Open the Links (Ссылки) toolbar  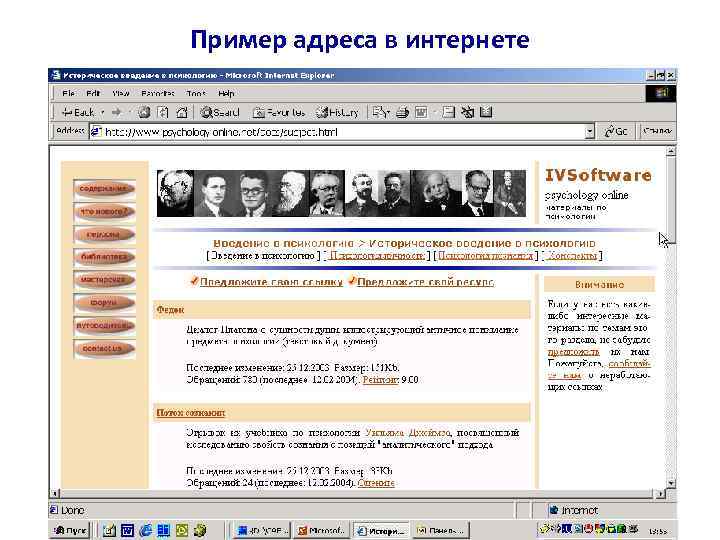pos(657,131)
